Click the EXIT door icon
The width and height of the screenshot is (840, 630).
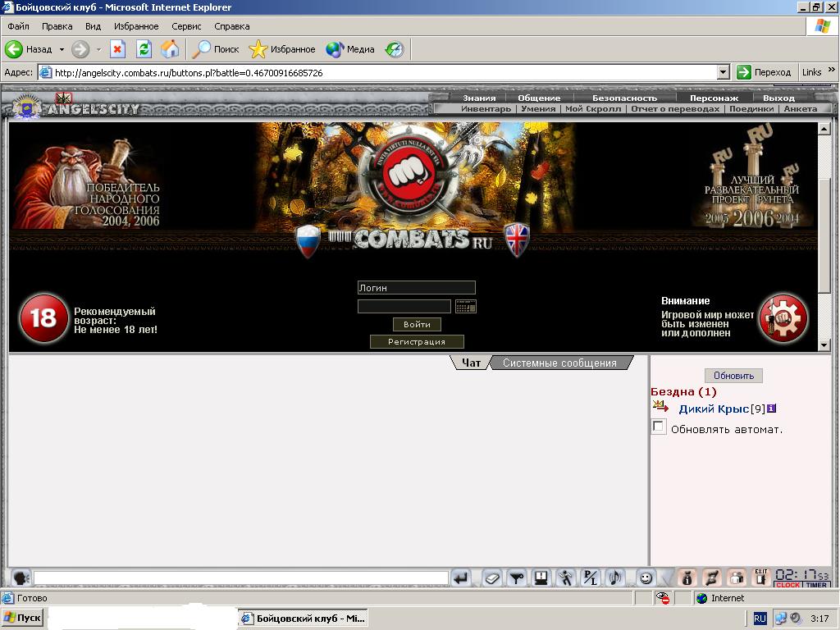[x=760, y=578]
